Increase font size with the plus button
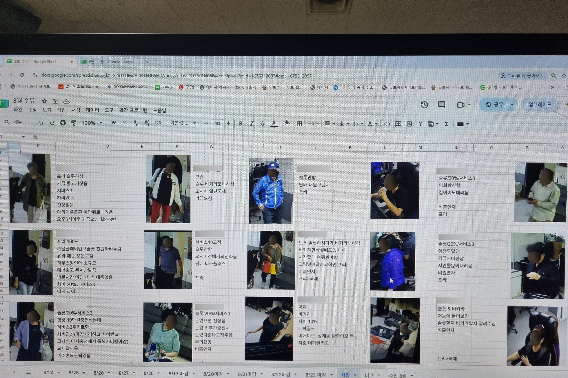 coord(229,123)
